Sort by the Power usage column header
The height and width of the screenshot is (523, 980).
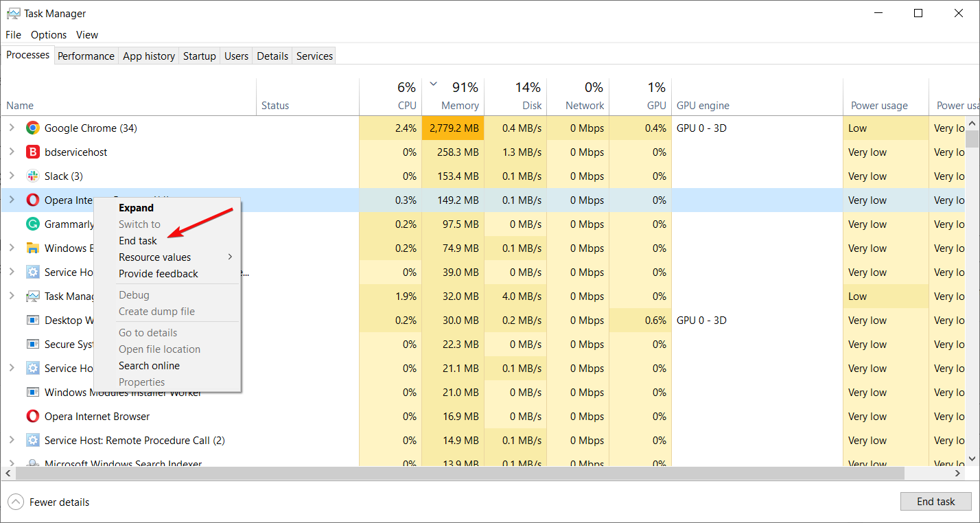(x=886, y=97)
